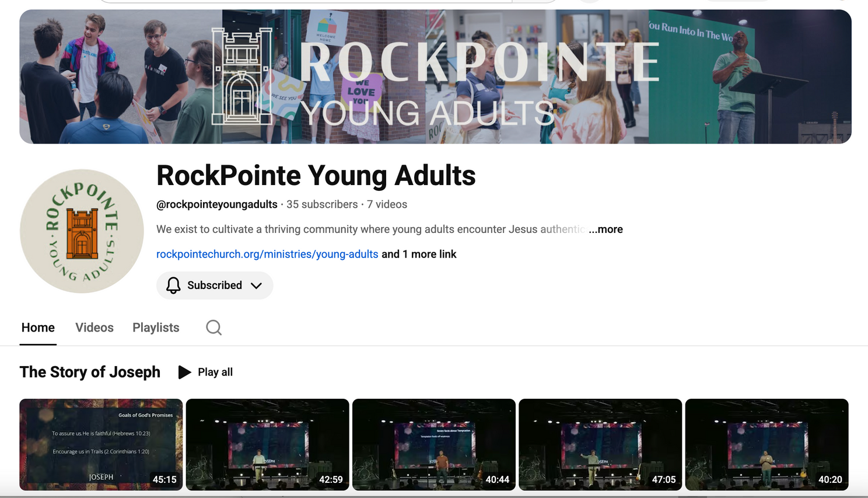The image size is (868, 498).
Task: Select the Home tab
Action: [x=38, y=328]
